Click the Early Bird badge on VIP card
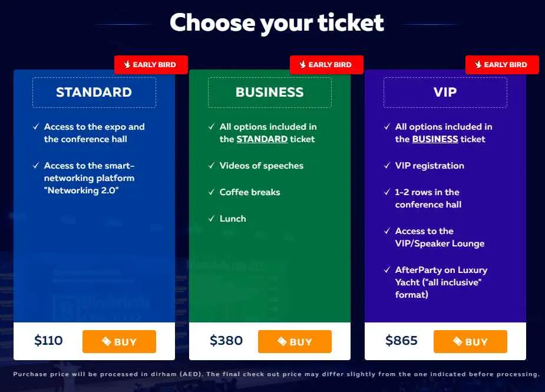Viewport: 545px width, 392px height. [502, 65]
